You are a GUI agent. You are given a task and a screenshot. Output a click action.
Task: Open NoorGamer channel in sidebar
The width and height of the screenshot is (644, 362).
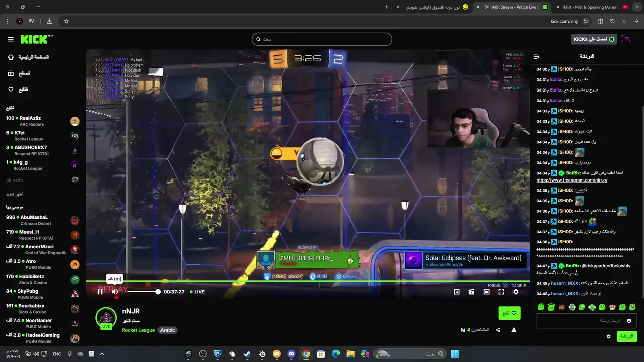point(43,323)
